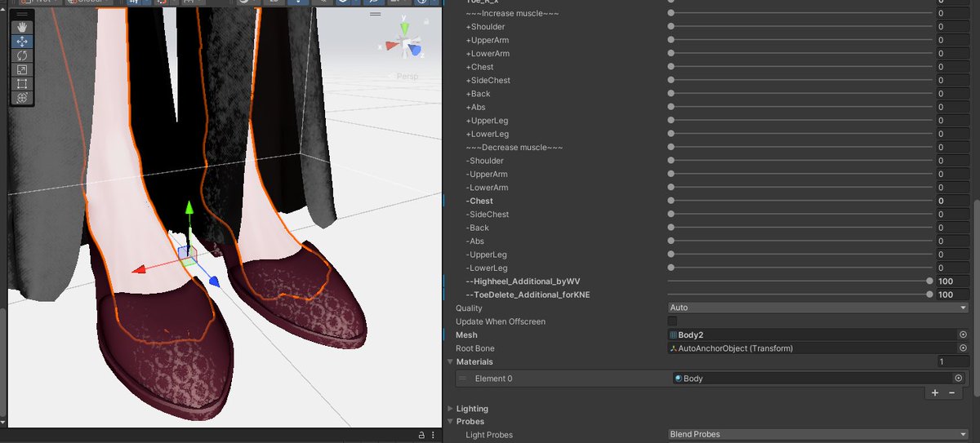Click the orientation gizmo overlay handle
This screenshot has width=980, height=443.
pyautogui.click(x=376, y=14)
